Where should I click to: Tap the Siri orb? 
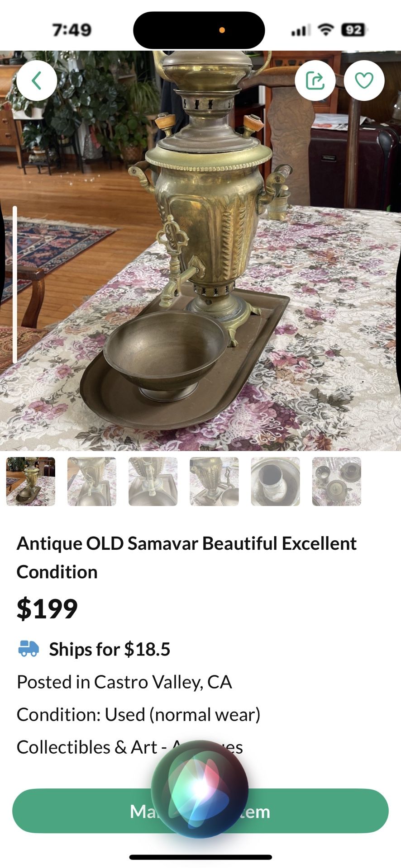(200, 789)
